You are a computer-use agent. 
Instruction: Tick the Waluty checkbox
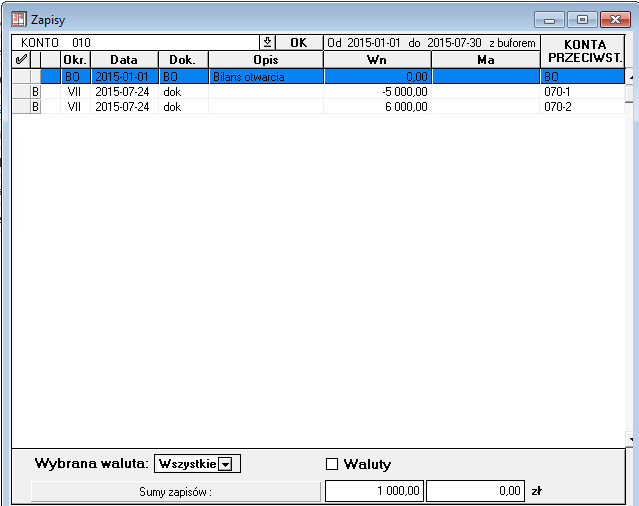332,464
